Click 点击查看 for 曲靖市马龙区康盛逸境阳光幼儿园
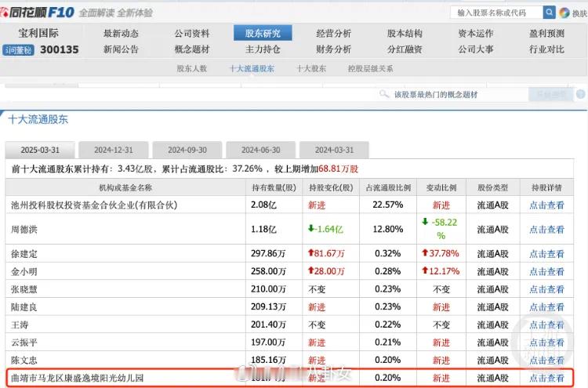Image resolution: width=588 pixels, height=388 pixels. point(546,378)
